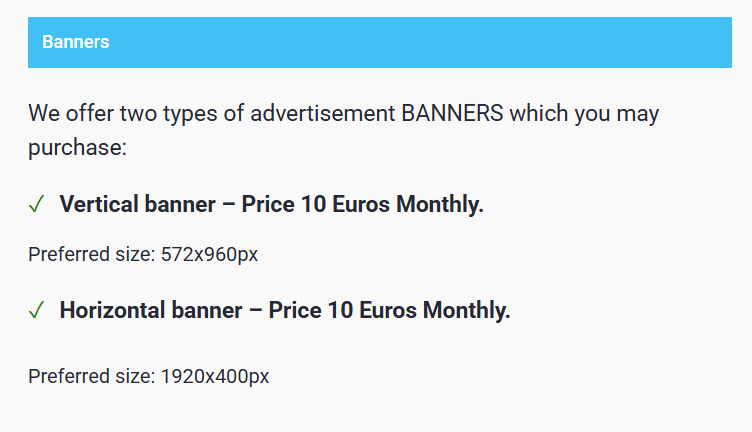Click the word BANNERS in the intro paragraph
Viewport: 752px width, 432px height.
click(x=452, y=114)
